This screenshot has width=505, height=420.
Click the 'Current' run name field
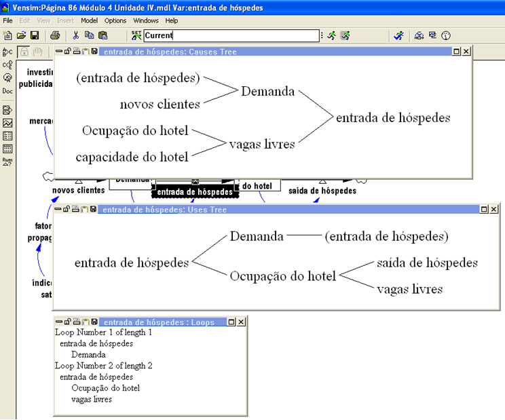[x=231, y=35]
